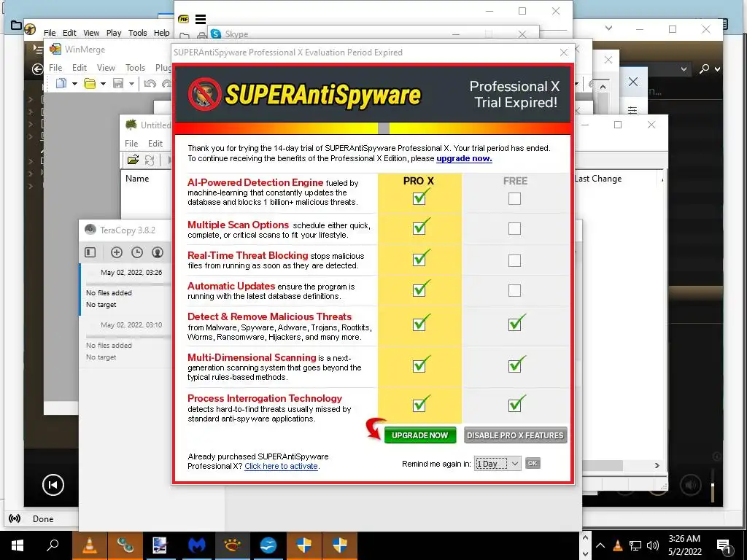Click WinMerge save toolbar icon
The width and height of the screenshot is (747, 560).
(118, 83)
